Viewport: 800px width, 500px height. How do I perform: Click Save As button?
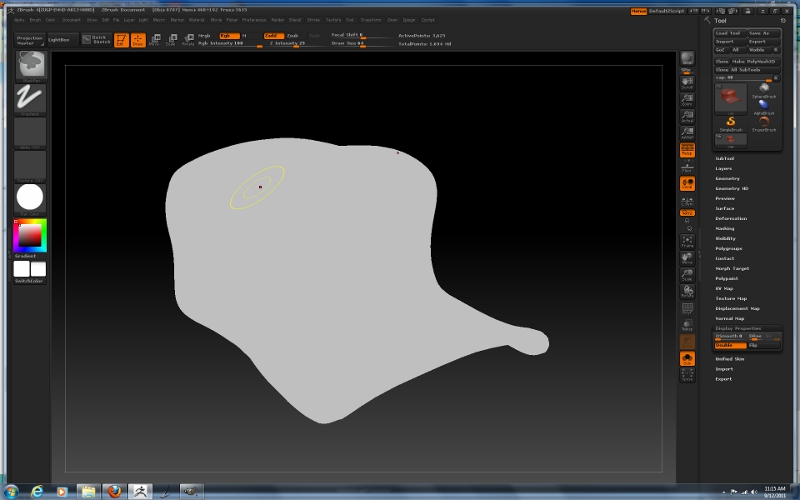click(x=764, y=33)
